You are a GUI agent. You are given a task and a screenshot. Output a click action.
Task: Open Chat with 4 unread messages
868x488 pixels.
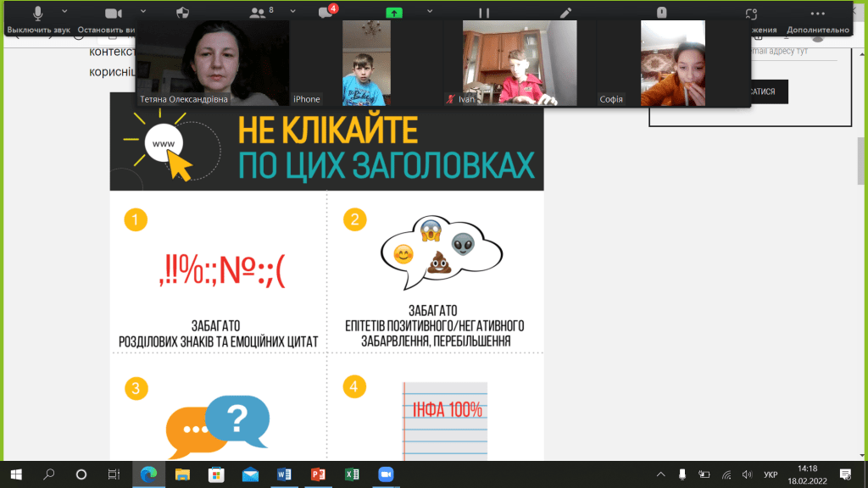325,14
